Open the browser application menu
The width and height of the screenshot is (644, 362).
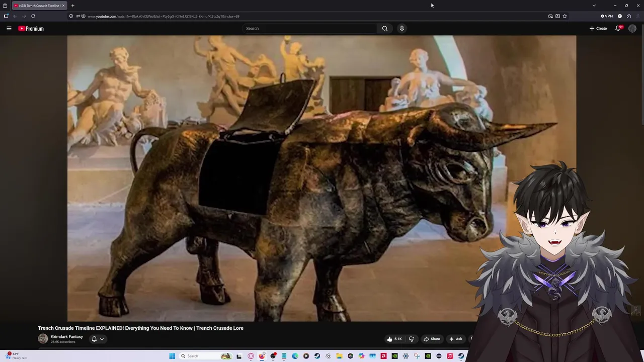pyautogui.click(x=638, y=16)
